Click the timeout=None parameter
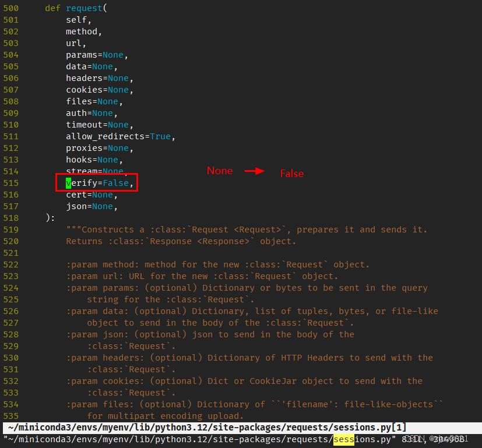The width and height of the screenshot is (482, 448). (x=97, y=124)
